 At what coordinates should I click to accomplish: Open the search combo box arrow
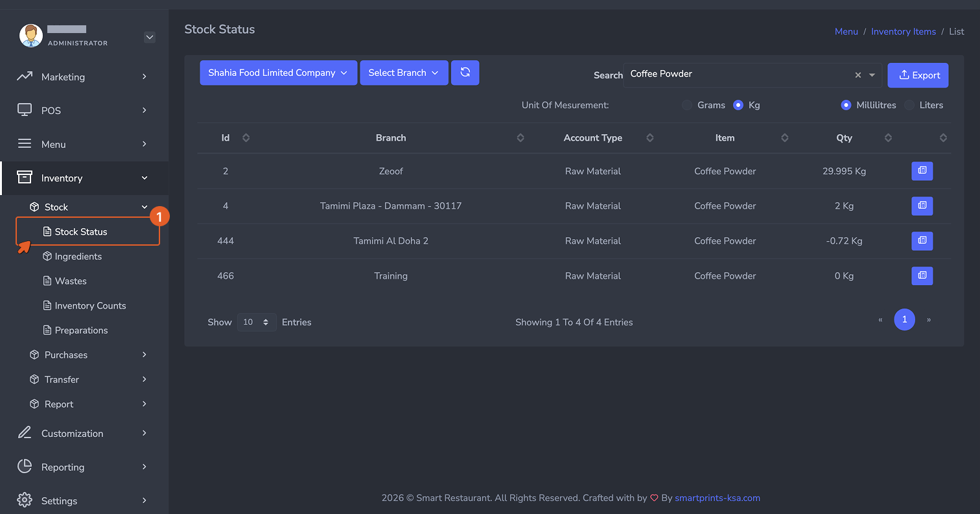pos(872,75)
